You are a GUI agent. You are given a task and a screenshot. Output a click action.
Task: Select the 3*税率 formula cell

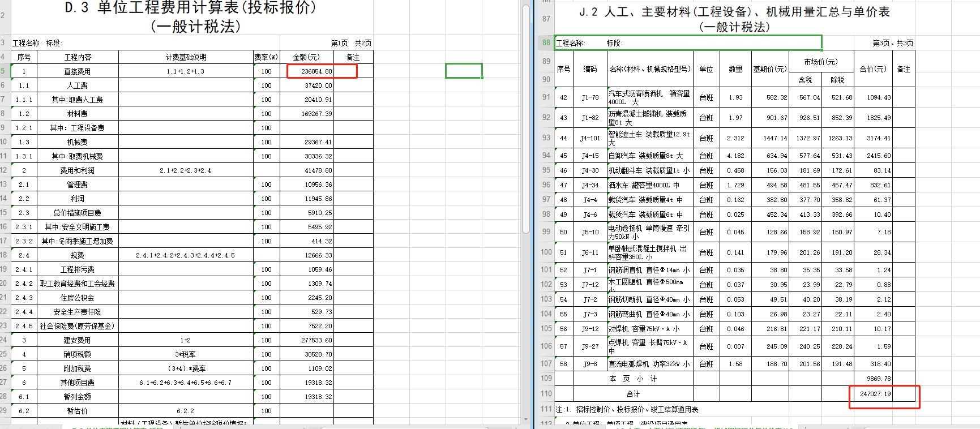click(186, 354)
